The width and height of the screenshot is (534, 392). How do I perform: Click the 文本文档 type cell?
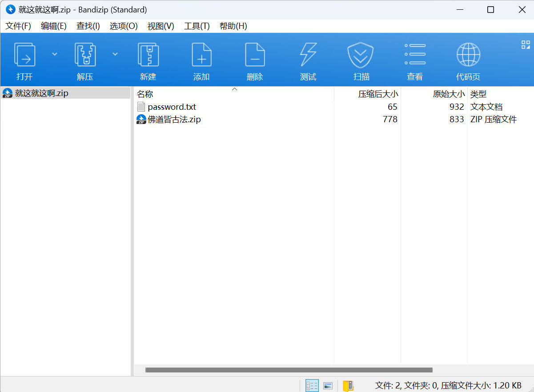(486, 107)
